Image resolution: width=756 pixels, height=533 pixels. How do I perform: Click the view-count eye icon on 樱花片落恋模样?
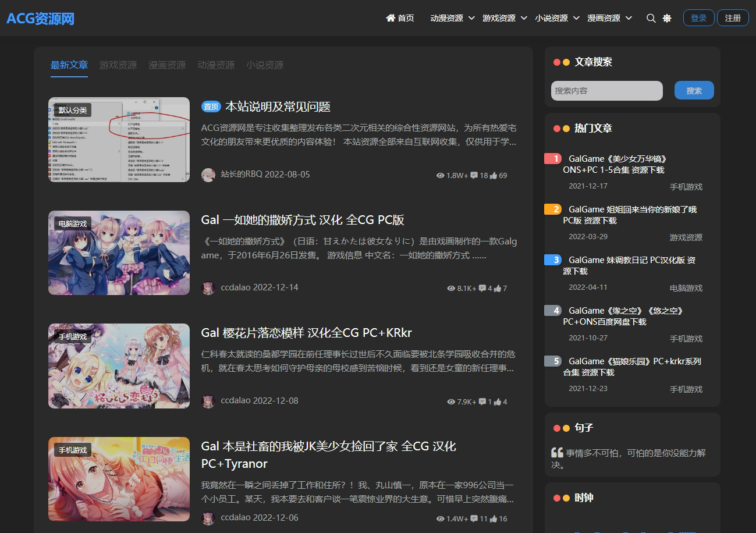pos(451,401)
